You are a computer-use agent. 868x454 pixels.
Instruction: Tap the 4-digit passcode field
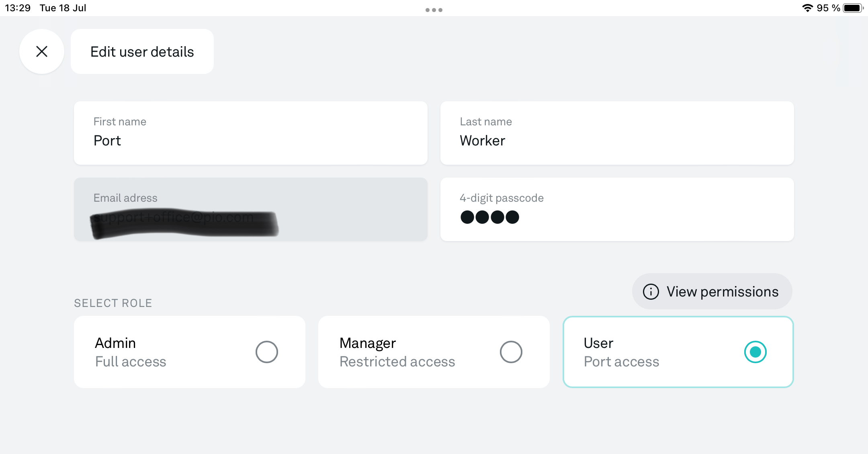pyautogui.click(x=617, y=209)
